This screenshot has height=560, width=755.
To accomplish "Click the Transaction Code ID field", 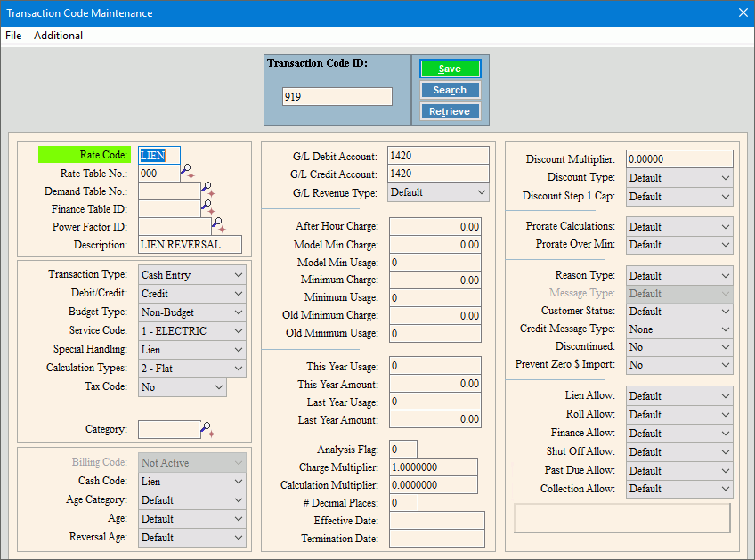I will [x=337, y=97].
